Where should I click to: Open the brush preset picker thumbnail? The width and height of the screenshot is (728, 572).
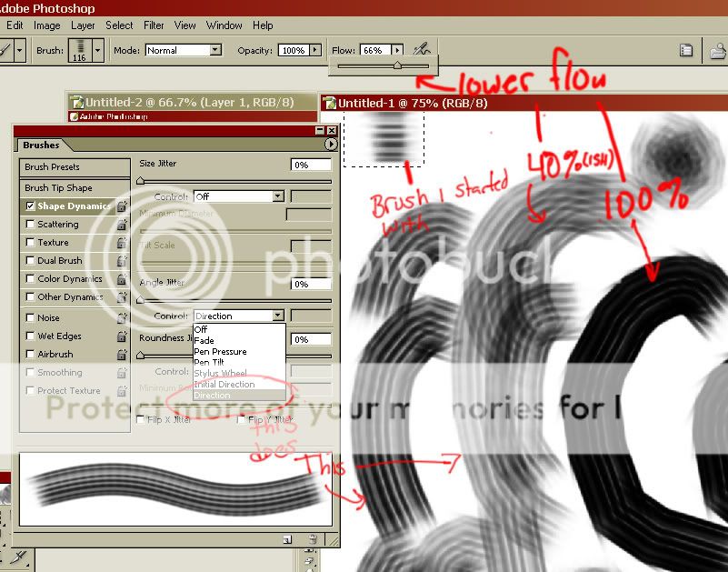coord(80,50)
